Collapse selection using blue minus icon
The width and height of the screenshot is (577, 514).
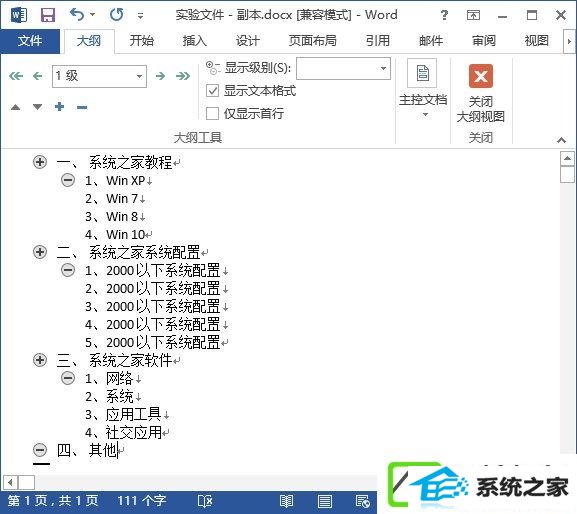(82, 107)
